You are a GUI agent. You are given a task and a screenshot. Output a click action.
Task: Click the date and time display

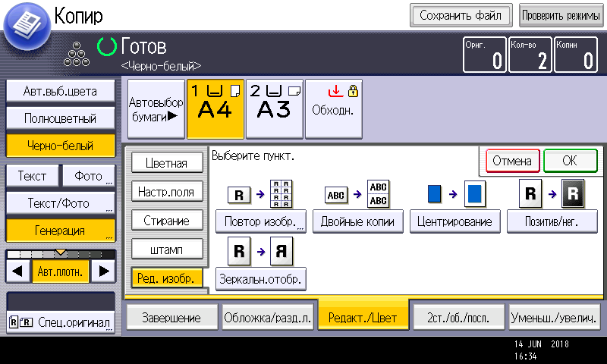coord(541,350)
